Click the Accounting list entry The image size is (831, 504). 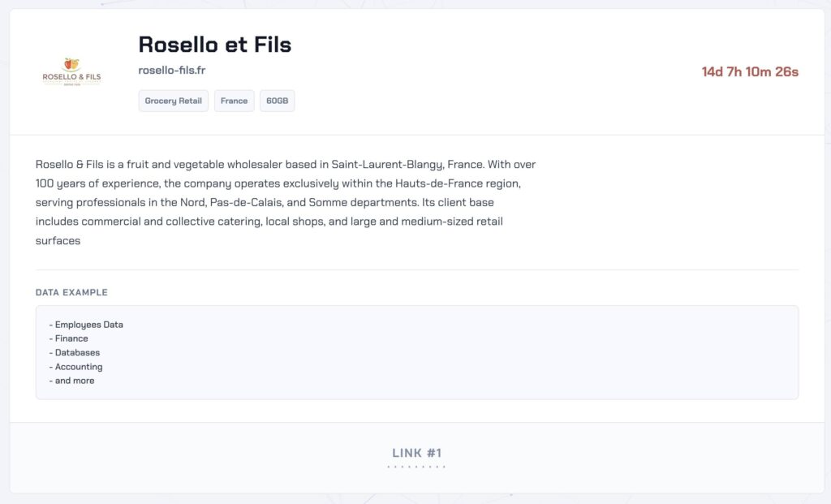click(x=75, y=367)
